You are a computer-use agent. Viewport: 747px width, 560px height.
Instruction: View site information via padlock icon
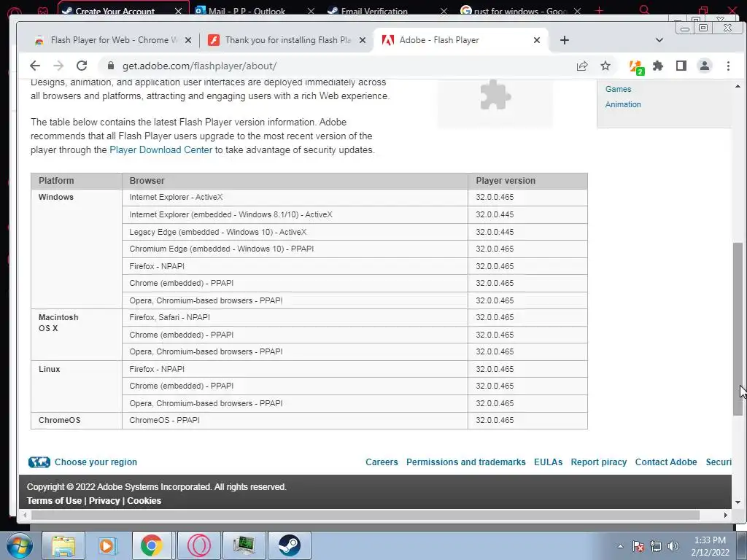111,66
